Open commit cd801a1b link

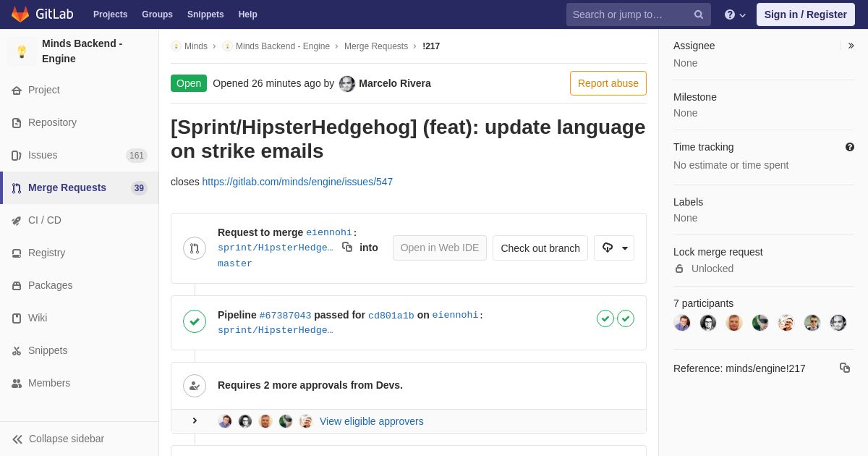[391, 316]
